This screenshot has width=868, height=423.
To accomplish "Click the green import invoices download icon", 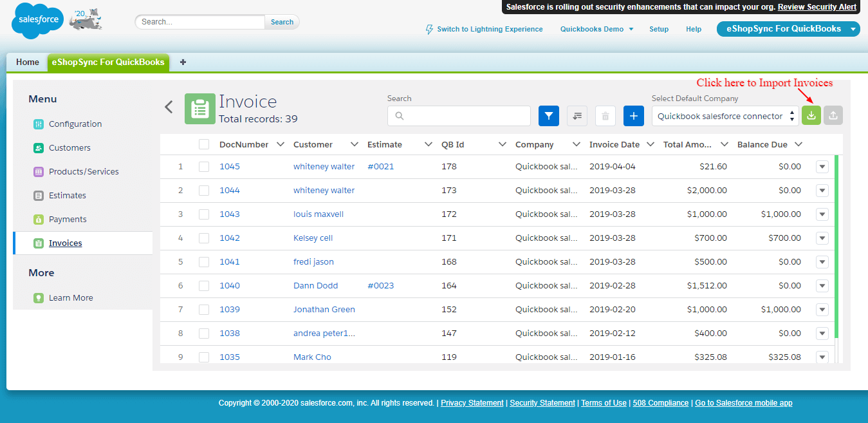I will pyautogui.click(x=811, y=116).
